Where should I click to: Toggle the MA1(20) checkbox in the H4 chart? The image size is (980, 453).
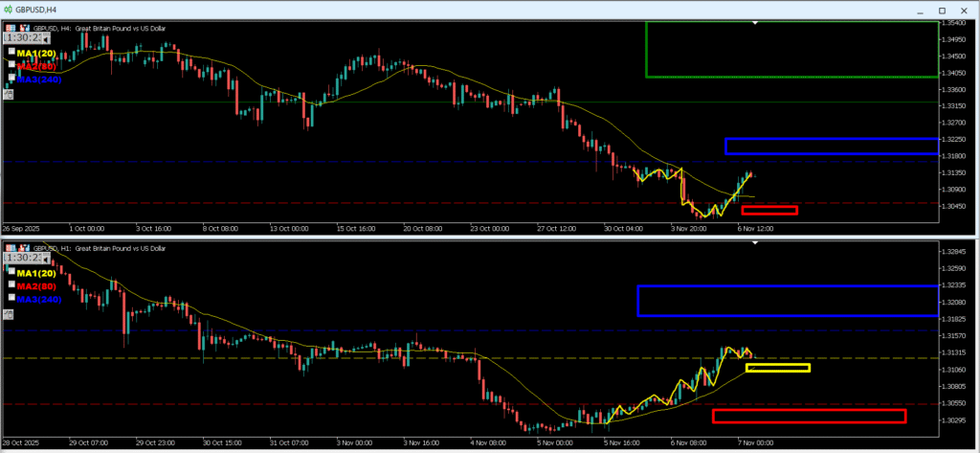[x=11, y=53]
